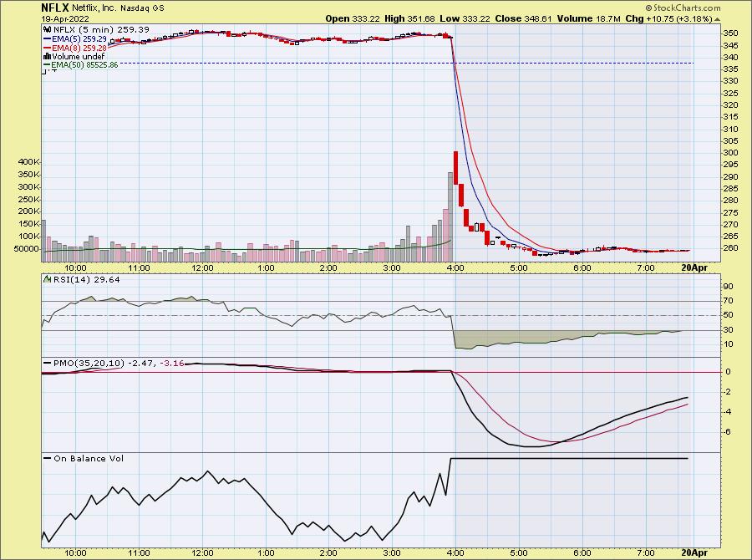
Task: Click the EMA(5) 259.29 legend label
Action: (x=79, y=39)
